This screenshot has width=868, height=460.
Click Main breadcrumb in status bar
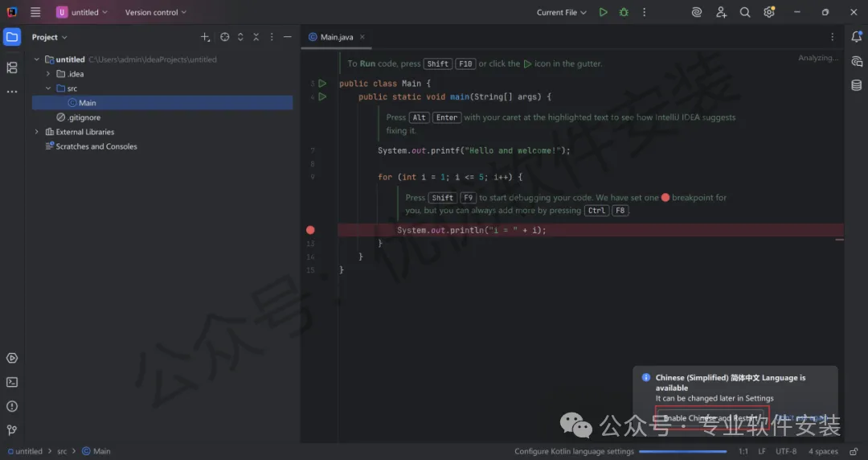[x=96, y=451]
